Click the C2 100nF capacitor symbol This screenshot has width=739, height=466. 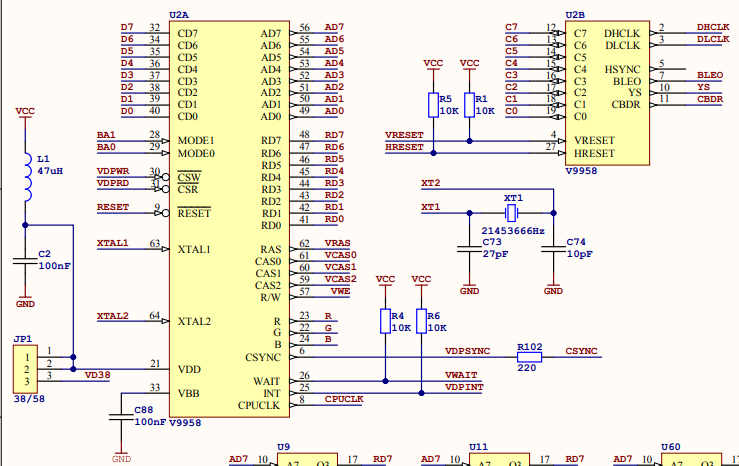(25, 262)
